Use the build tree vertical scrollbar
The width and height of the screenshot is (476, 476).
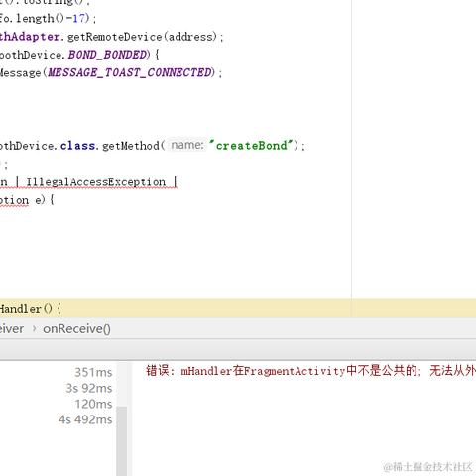122,441
